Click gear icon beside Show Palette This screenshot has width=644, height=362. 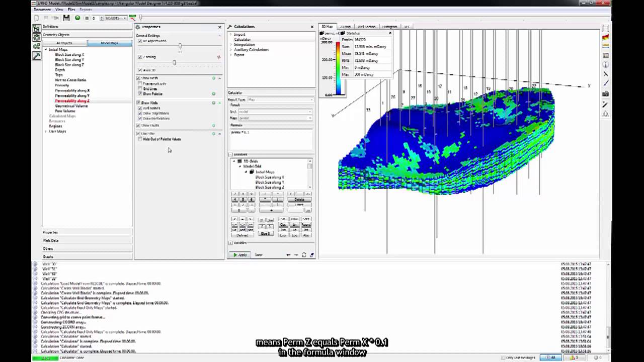213,94
